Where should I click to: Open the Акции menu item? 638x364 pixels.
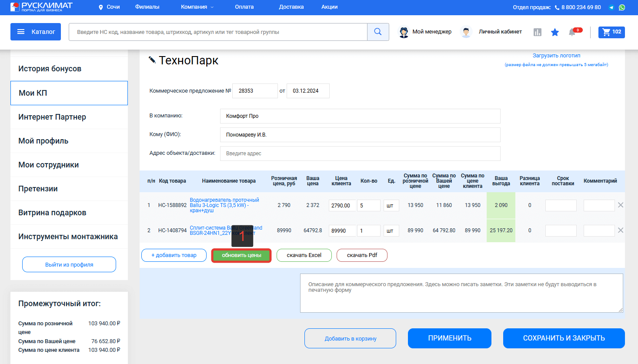(330, 7)
